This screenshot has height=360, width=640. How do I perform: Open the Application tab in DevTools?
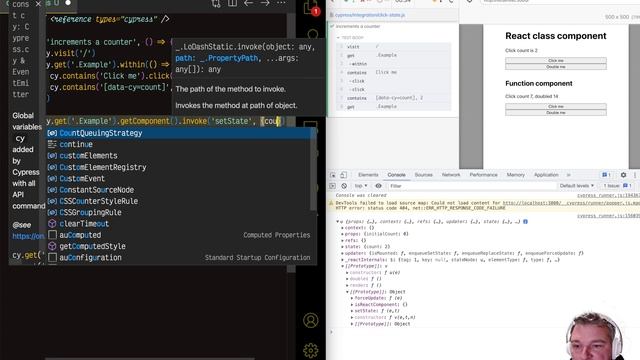[546, 175]
